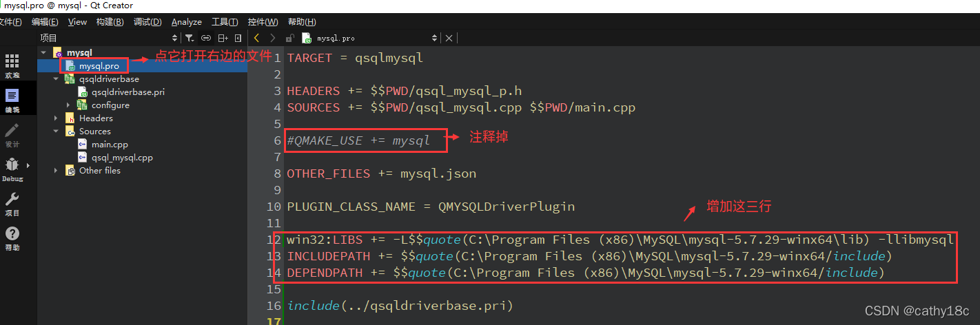
Task: Open View menu
Action: (x=77, y=22)
